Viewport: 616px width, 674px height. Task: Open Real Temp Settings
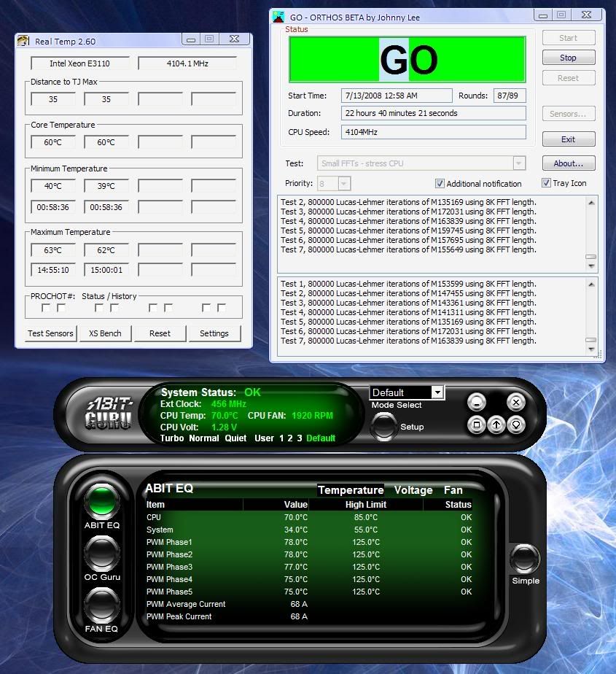(214, 333)
